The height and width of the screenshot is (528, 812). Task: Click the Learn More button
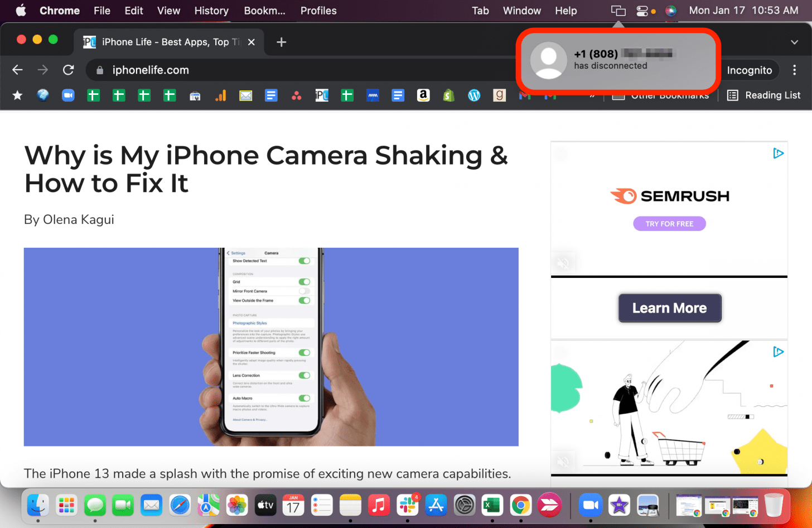coord(669,308)
